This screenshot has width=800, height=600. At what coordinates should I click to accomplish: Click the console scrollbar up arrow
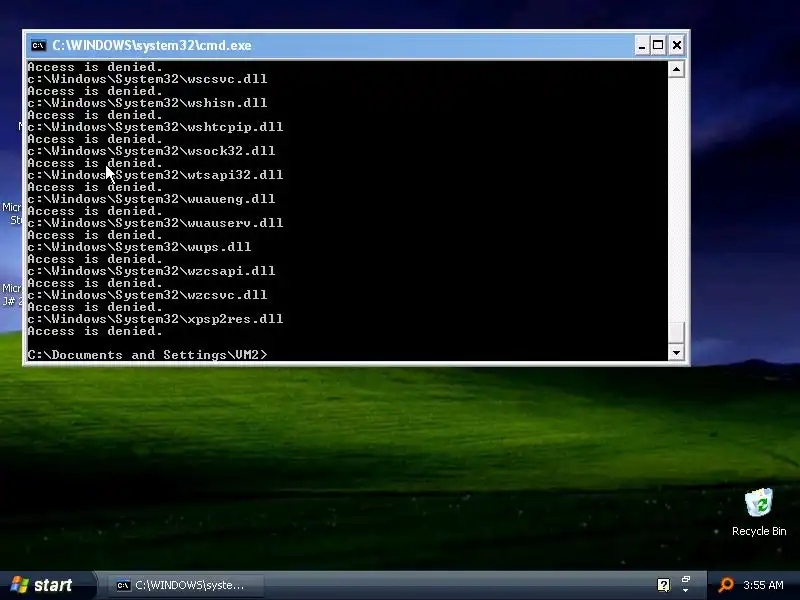[676, 69]
